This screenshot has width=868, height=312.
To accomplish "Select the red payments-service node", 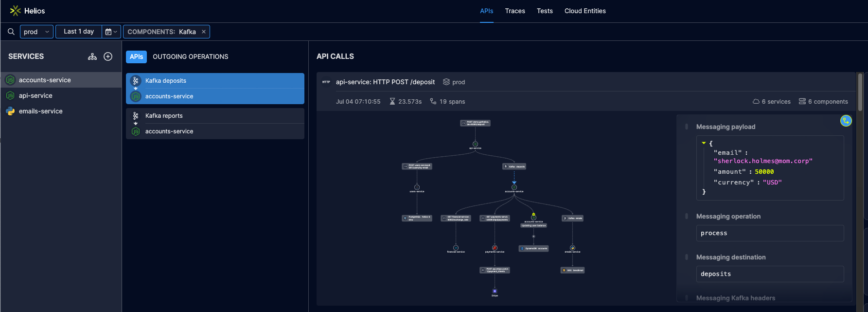I will [x=495, y=248].
